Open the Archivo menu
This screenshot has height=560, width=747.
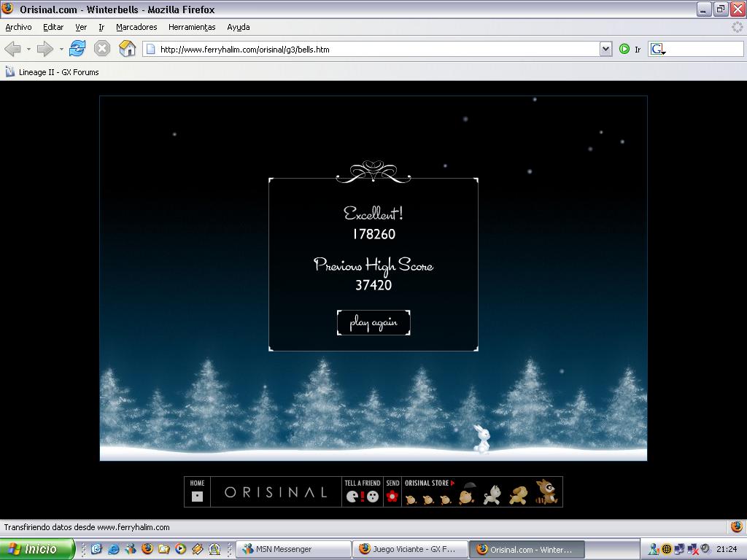pyautogui.click(x=18, y=27)
